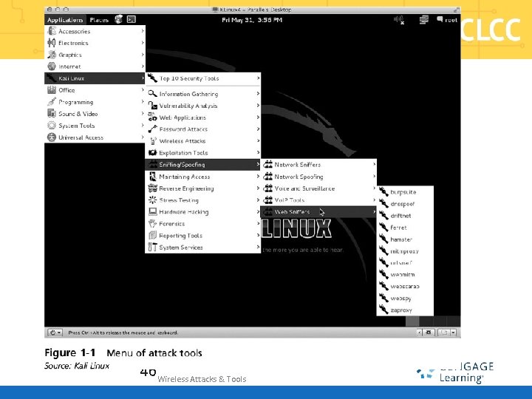Switch to the highlighted first workspace square

pyautogui.click(x=412, y=321)
